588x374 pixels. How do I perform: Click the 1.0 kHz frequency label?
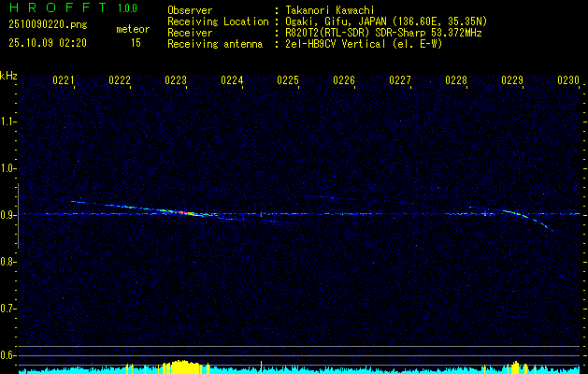click(x=8, y=168)
